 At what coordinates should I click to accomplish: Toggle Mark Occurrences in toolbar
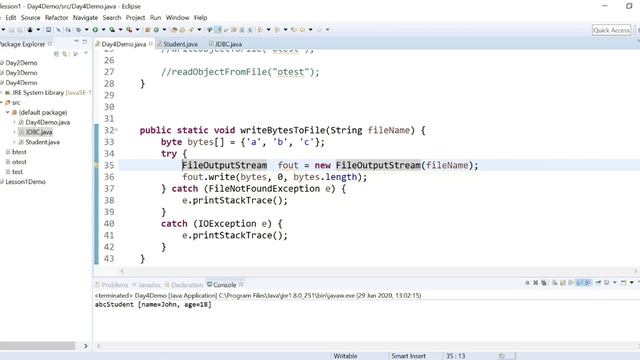pyautogui.click(x=218, y=29)
